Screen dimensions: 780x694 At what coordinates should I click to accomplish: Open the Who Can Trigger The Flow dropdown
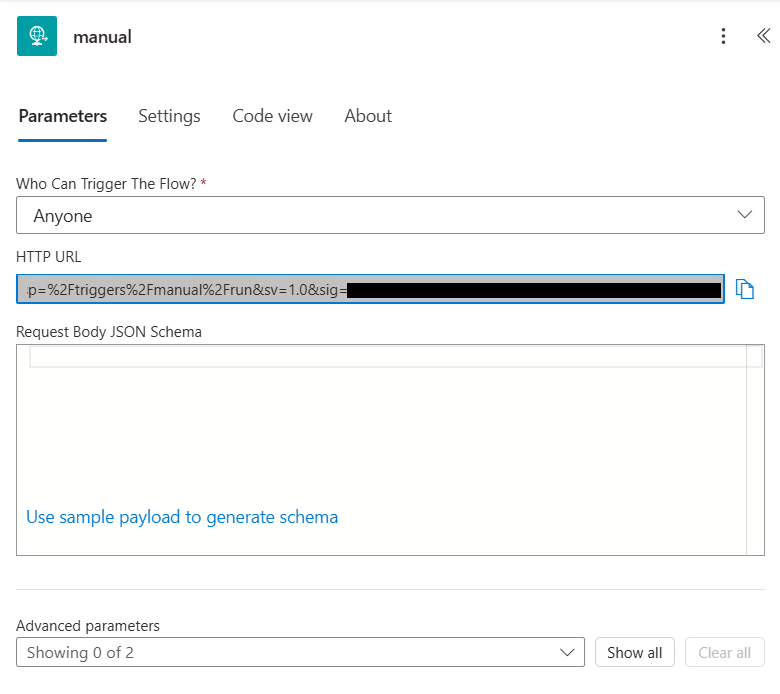pos(390,215)
